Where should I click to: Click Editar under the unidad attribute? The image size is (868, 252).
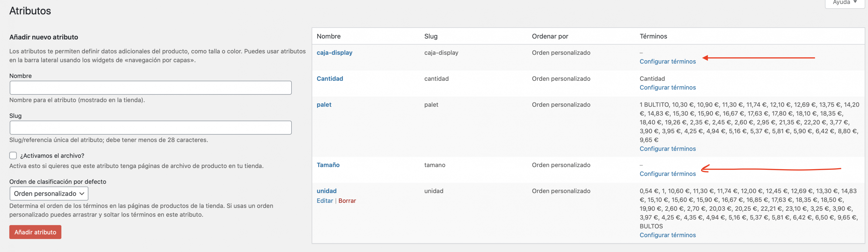click(x=324, y=200)
